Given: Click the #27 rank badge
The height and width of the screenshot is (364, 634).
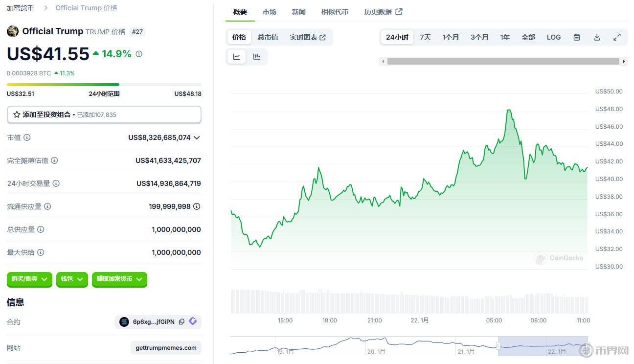Looking at the screenshot, I should click(x=138, y=32).
